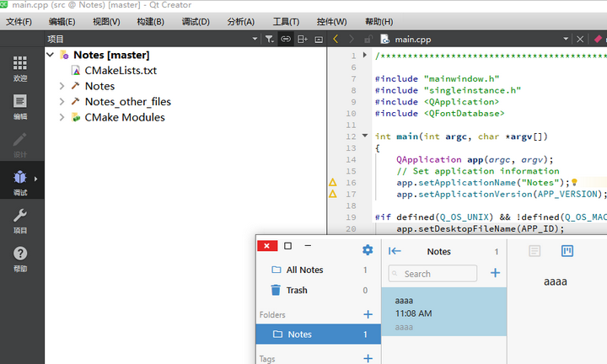Switch to Debug (调试) mode
Image resolution: width=607 pixels, height=364 pixels.
tap(20, 182)
